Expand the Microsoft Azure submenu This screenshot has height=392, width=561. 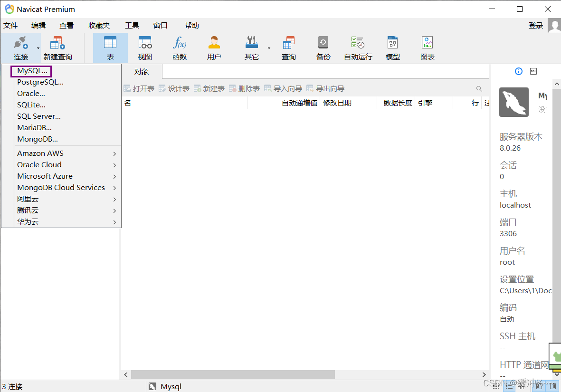[62, 176]
